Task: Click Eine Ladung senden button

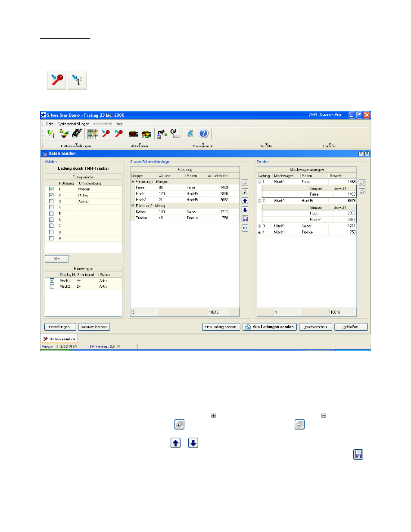Action: [x=221, y=327]
